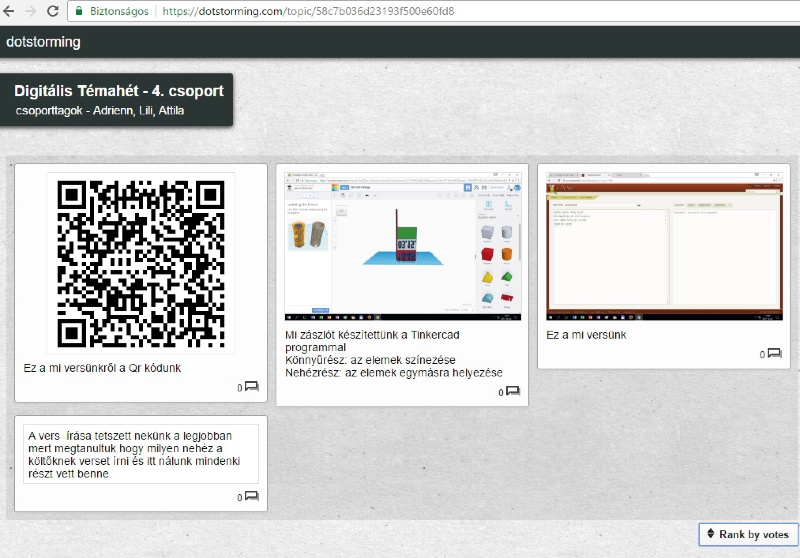This screenshot has height=558, width=800.
Task: Open the dotstorming home logo link
Action: (x=43, y=42)
